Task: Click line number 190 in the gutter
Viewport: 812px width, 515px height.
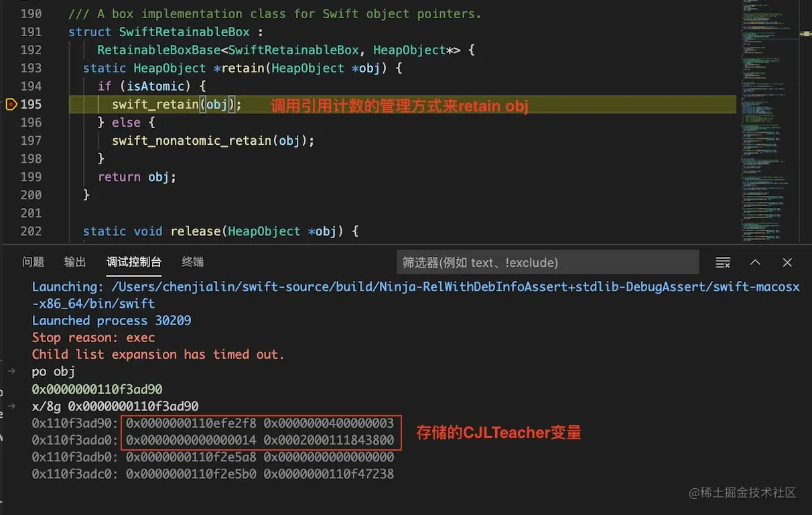Action: point(31,13)
